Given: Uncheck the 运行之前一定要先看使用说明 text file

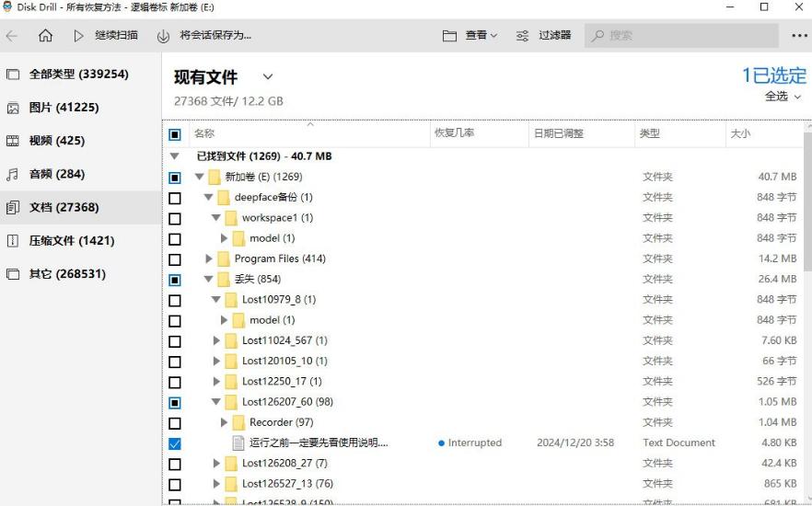Looking at the screenshot, I should [175, 443].
